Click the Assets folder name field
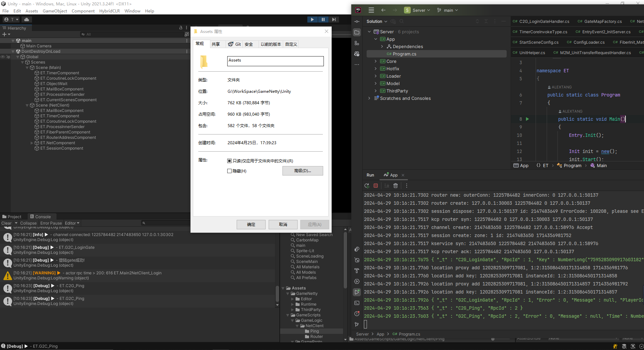644x350 pixels. click(275, 61)
